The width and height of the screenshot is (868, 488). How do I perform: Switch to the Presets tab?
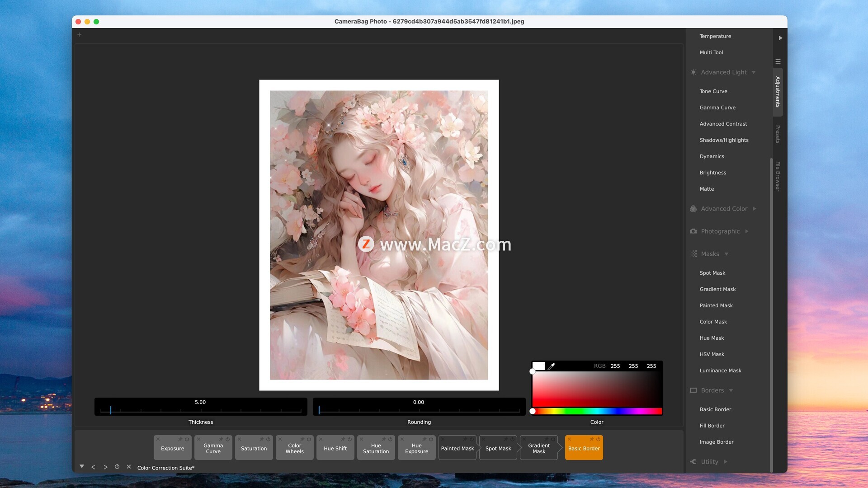(x=778, y=134)
